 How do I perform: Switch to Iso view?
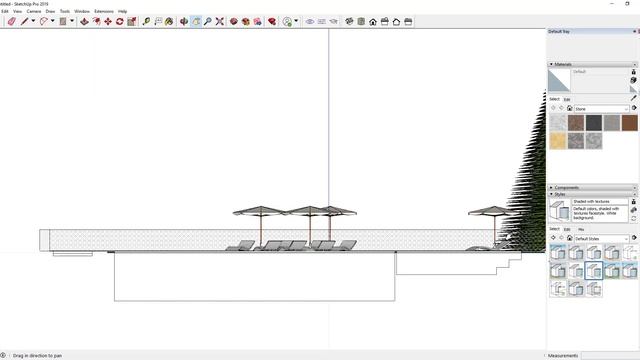(x=349, y=22)
